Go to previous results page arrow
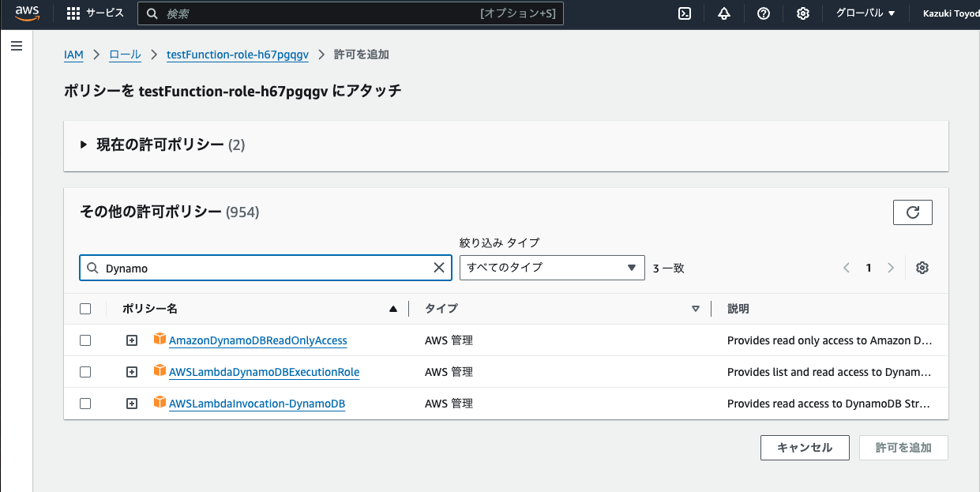This screenshot has height=492, width=980. tap(847, 268)
